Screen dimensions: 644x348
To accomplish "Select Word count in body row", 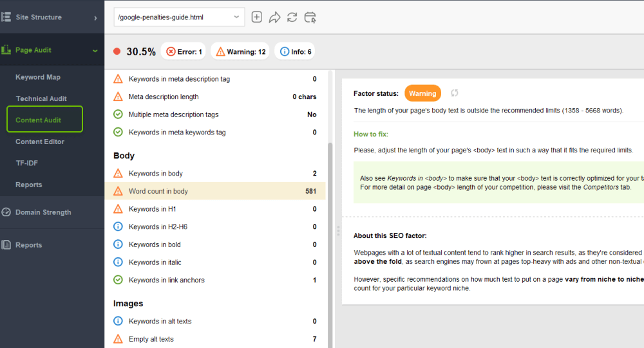I will (x=215, y=191).
